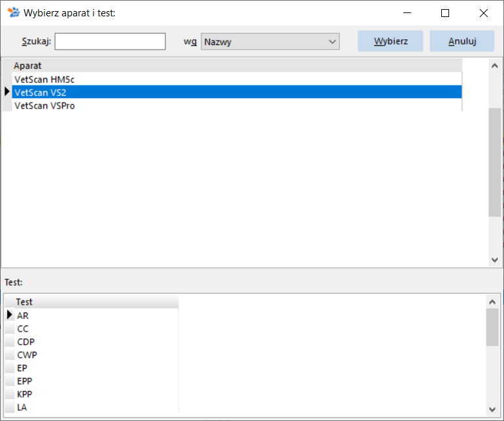
Task: Select VetScan HM5c in Aparat list
Action: (x=237, y=79)
